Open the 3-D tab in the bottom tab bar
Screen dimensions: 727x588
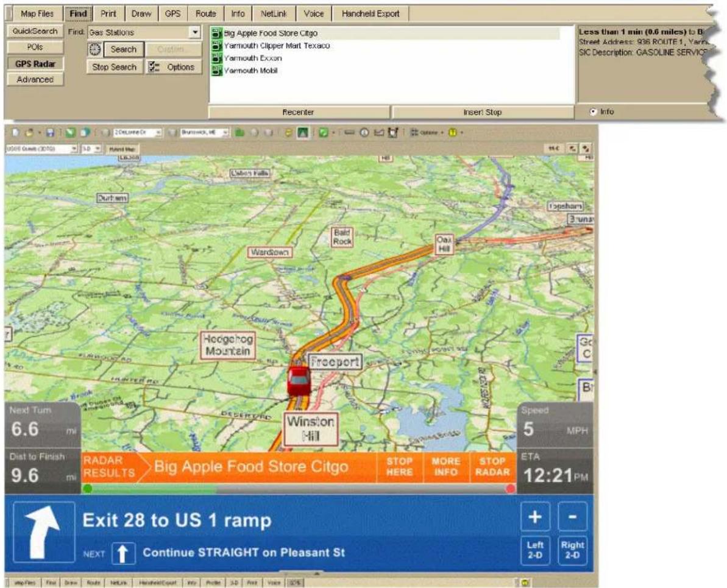coord(234,583)
